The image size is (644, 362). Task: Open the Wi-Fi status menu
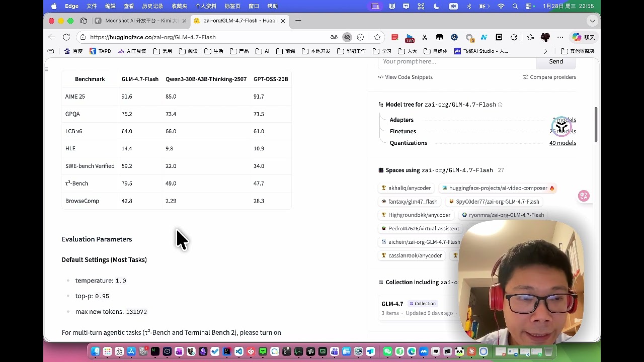501,6
